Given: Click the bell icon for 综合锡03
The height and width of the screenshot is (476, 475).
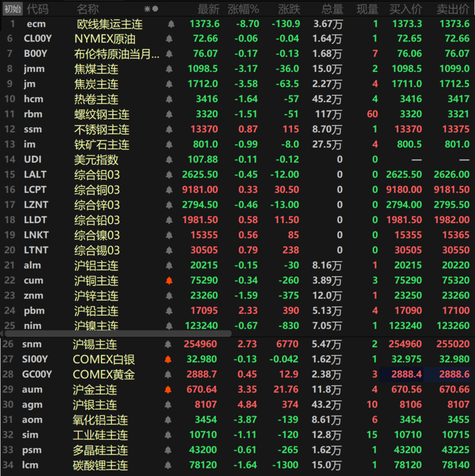Looking at the screenshot, I should pyautogui.click(x=169, y=250).
